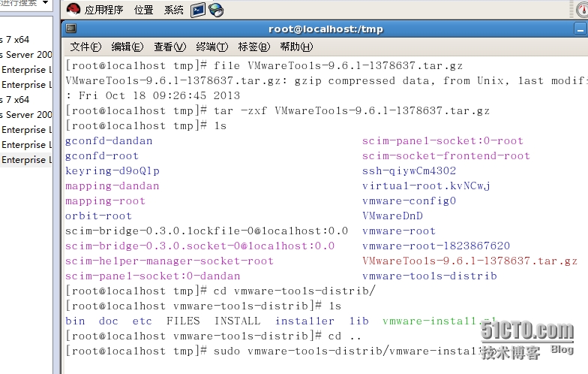
Task: Click the clock icon in top panel
Action: pyautogui.click(x=582, y=9)
